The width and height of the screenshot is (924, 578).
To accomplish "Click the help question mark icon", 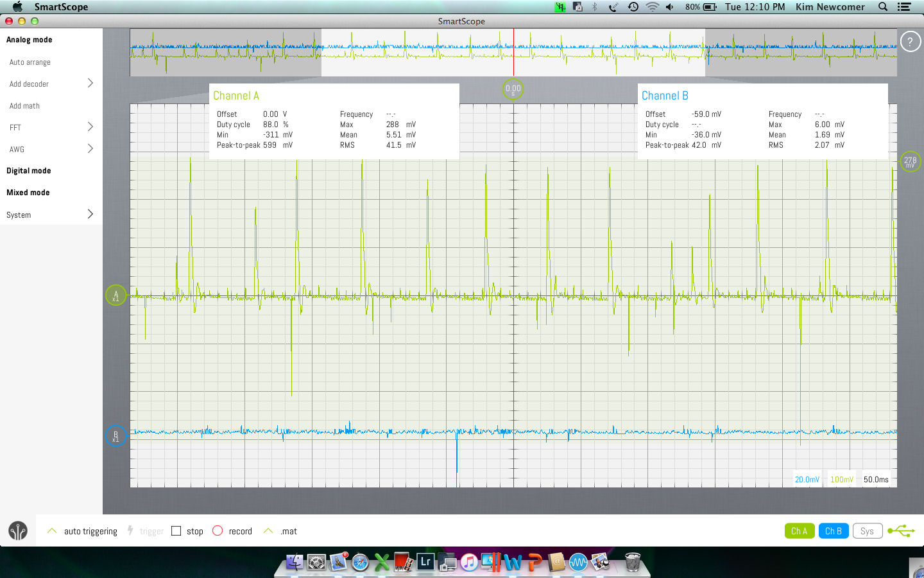I will [x=910, y=42].
